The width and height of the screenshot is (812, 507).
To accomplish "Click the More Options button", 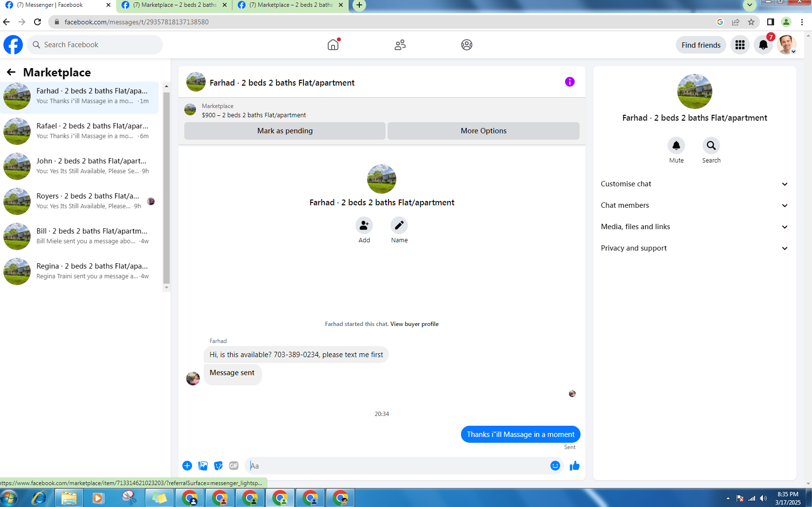I will pos(483,131).
